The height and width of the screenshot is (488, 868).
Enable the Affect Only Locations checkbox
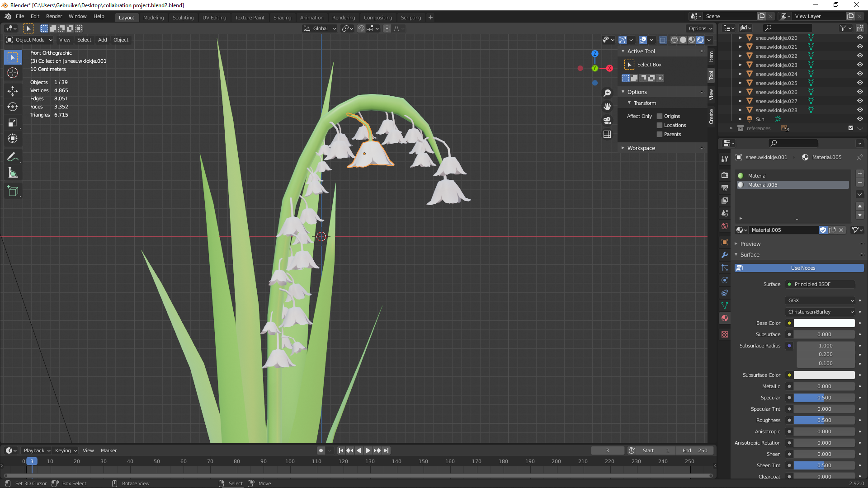coord(660,125)
